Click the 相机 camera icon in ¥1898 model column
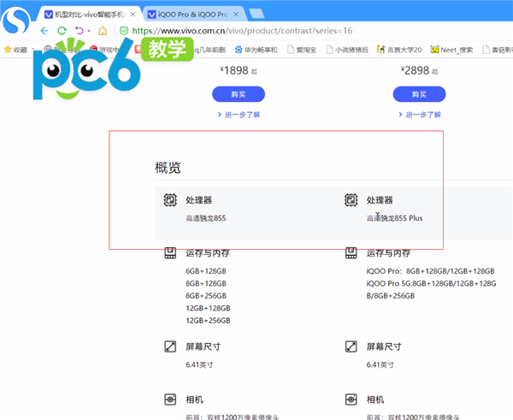Viewport: 513px width, 420px height. [x=170, y=399]
